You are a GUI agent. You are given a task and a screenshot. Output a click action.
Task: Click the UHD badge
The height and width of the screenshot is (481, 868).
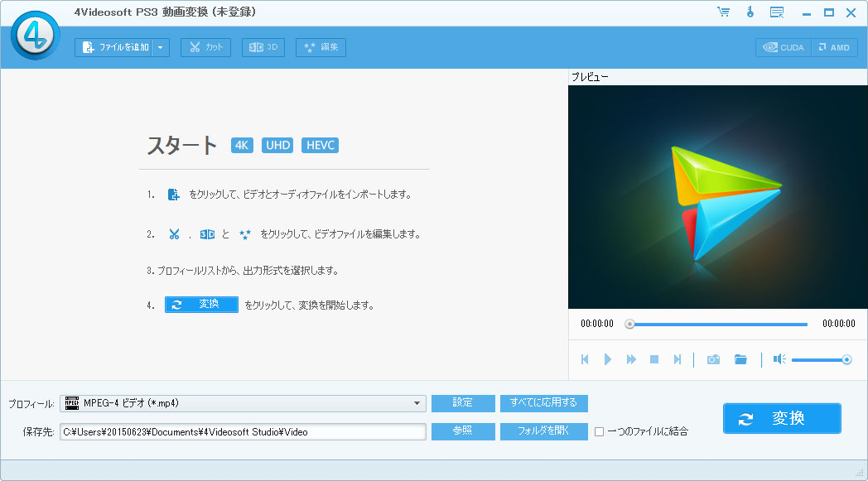pos(277,145)
